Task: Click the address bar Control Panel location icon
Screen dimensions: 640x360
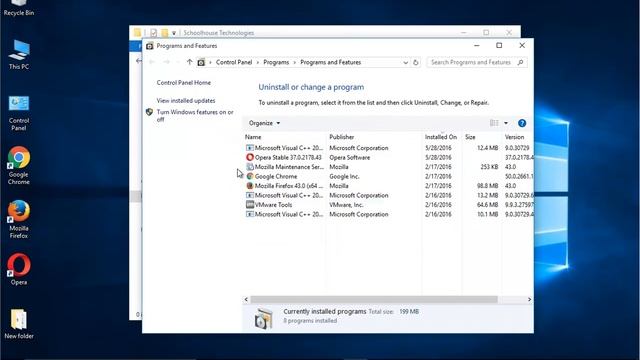Action: click(201, 62)
